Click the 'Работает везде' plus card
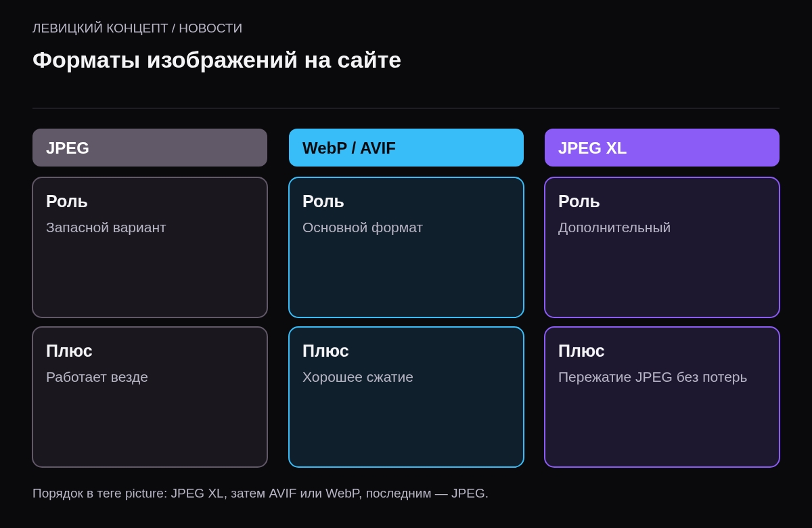Image resolution: width=812 pixels, height=528 pixels. pyautogui.click(x=150, y=397)
